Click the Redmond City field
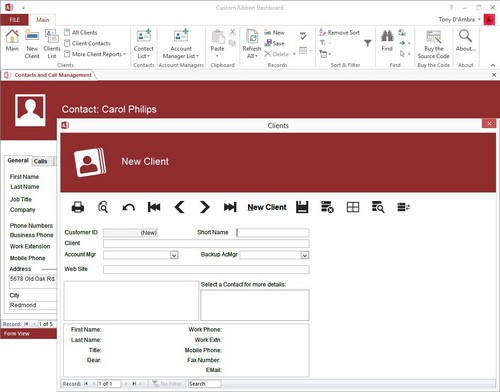 (x=33, y=305)
